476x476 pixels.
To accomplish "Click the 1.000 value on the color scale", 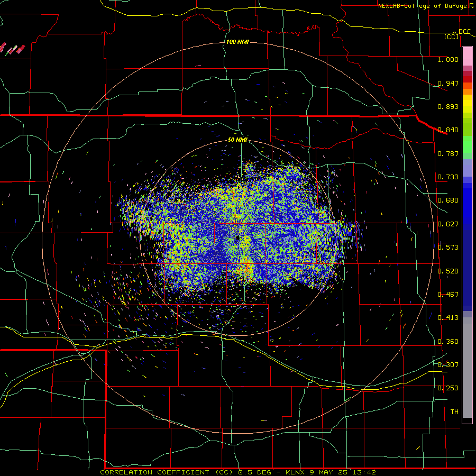I will pyautogui.click(x=448, y=59).
